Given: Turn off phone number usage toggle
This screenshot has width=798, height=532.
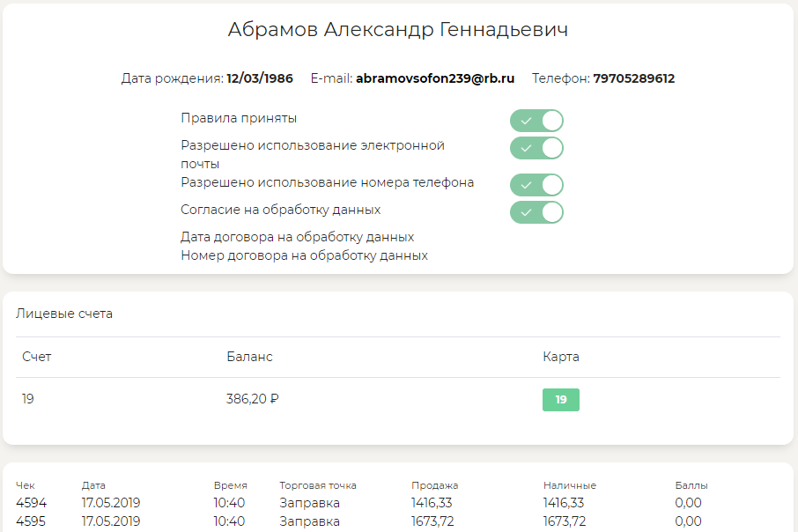Looking at the screenshot, I should click(536, 185).
